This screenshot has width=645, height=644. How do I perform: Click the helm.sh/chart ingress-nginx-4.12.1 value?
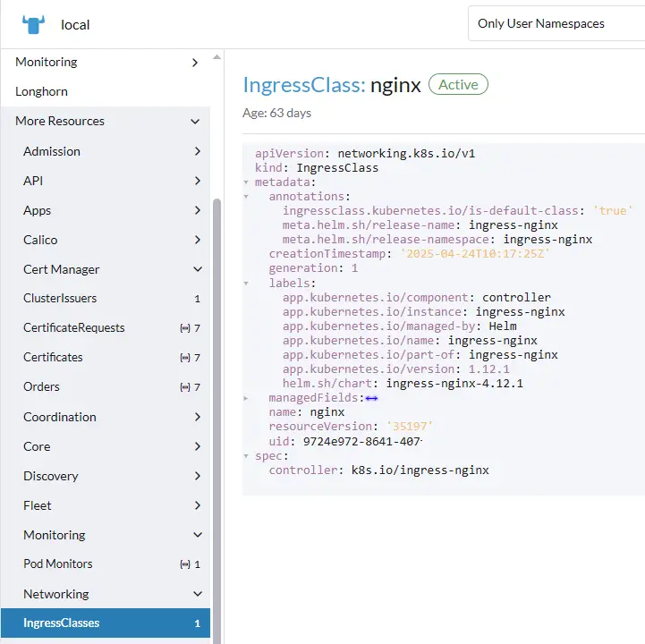454,384
